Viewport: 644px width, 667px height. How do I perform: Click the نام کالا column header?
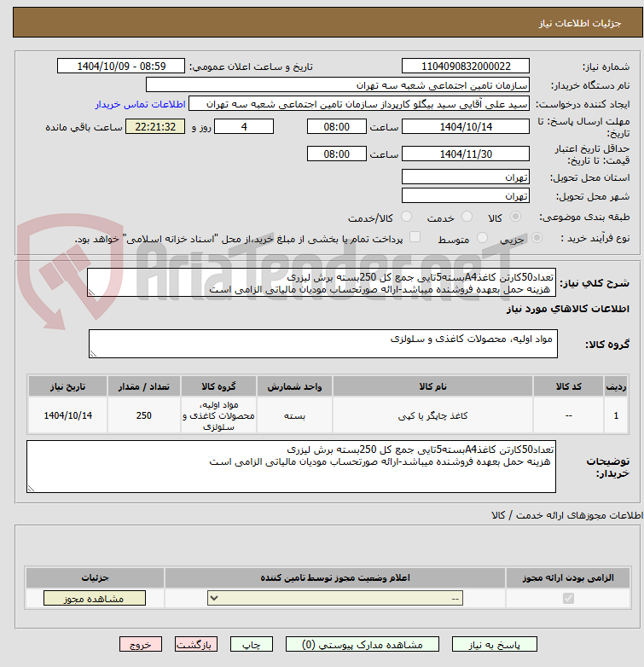432,386
